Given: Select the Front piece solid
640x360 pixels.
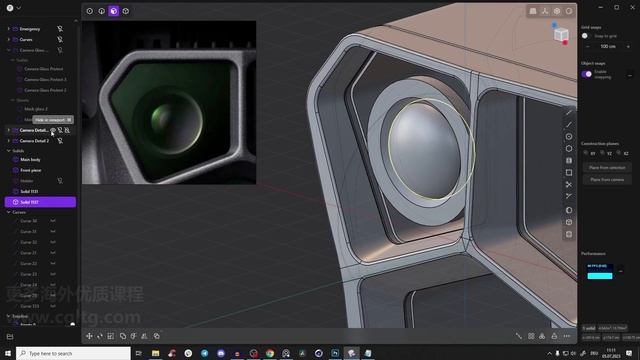Looking at the screenshot, I should 31,170.
